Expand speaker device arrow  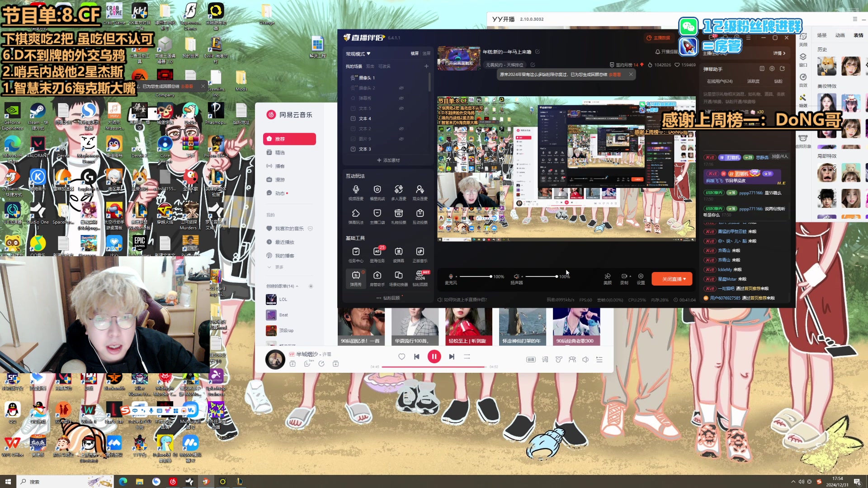[x=522, y=276]
